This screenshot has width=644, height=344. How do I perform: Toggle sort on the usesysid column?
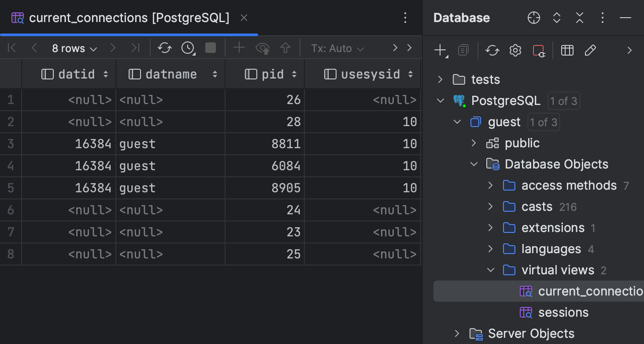(x=411, y=74)
